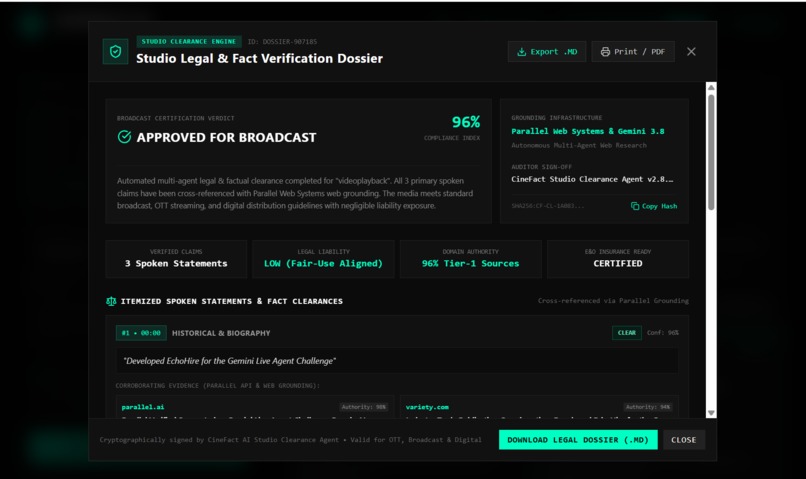Click the Download Legal Dossier (.MD) button

click(578, 440)
